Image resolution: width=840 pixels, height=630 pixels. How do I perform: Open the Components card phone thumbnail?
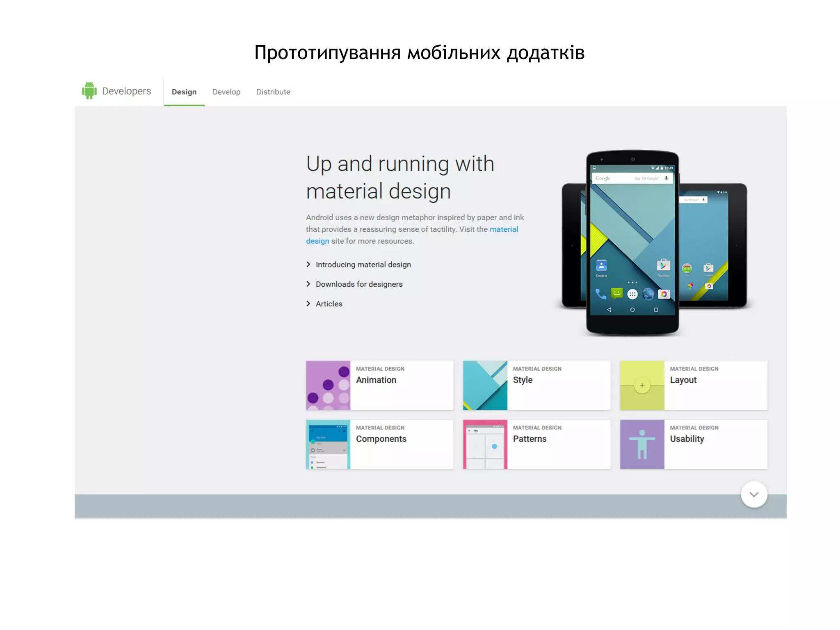coord(328,444)
